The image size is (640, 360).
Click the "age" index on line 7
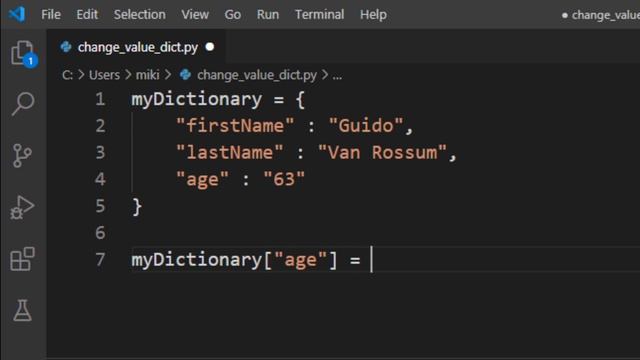[300, 260]
